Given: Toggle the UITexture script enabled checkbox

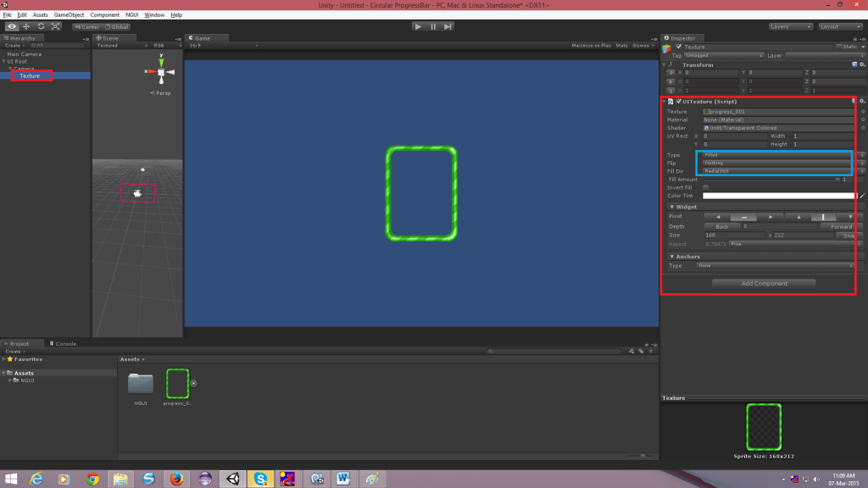Looking at the screenshot, I should 679,102.
